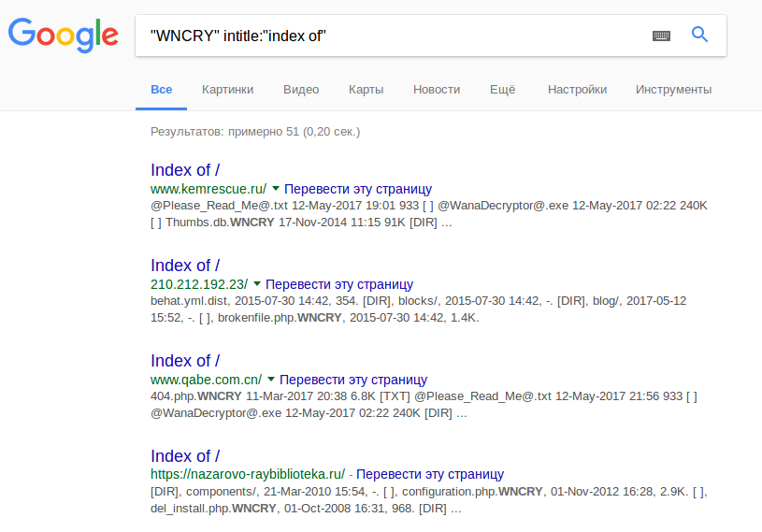
Task: Click the blue search magnifier icon
Action: coord(699,35)
